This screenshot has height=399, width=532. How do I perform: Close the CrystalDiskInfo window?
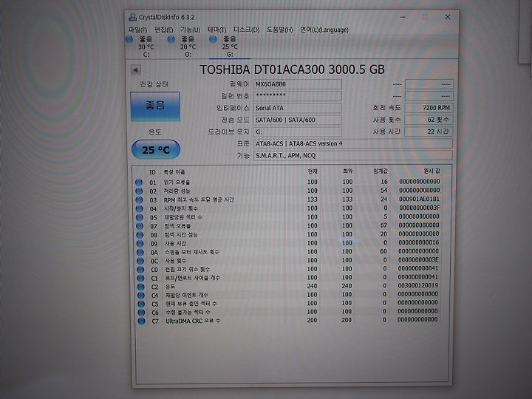tap(448, 17)
